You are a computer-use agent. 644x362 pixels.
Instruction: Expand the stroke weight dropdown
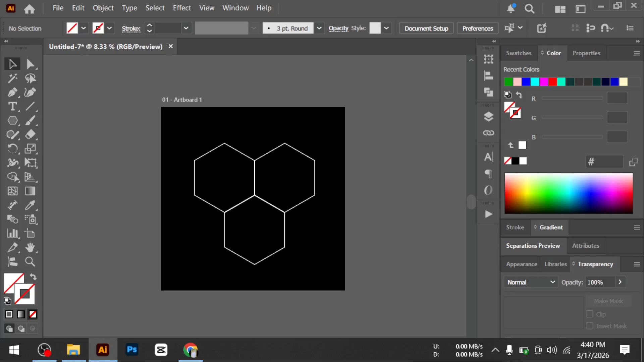click(186, 28)
